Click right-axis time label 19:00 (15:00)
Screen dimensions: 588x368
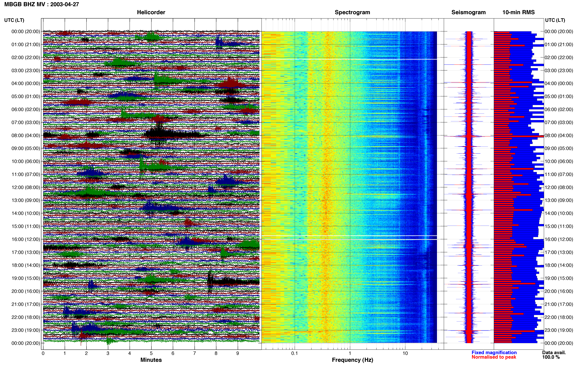[x=559, y=278]
